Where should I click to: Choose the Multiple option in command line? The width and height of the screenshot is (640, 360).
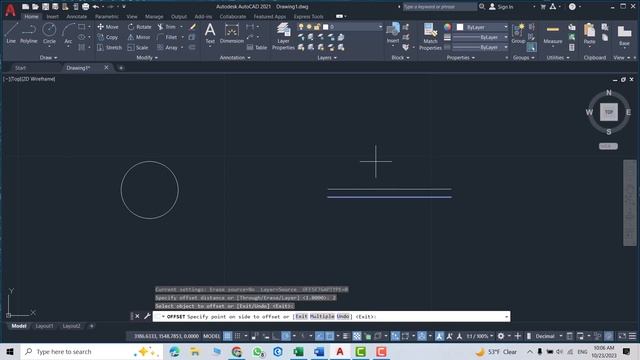(322, 316)
